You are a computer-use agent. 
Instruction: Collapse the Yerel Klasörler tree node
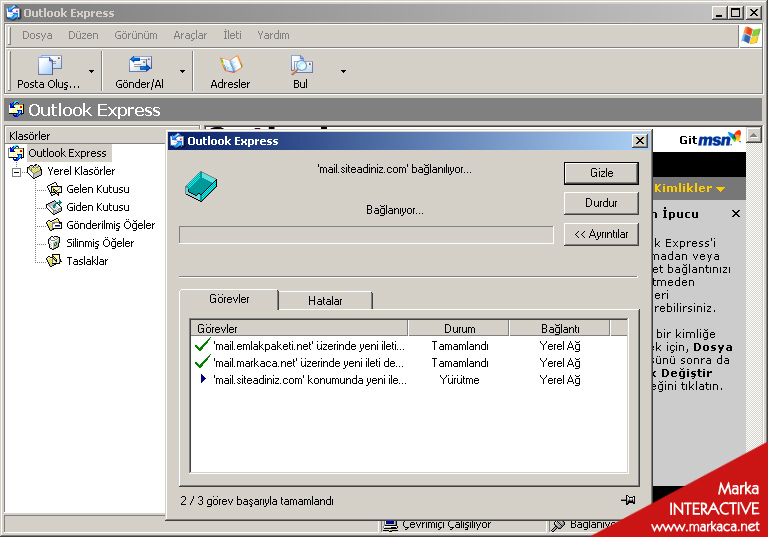point(17,172)
